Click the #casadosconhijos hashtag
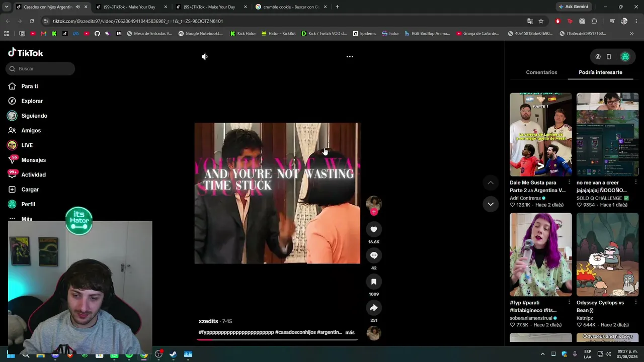The height and width of the screenshot is (362, 644). (x=295, y=332)
